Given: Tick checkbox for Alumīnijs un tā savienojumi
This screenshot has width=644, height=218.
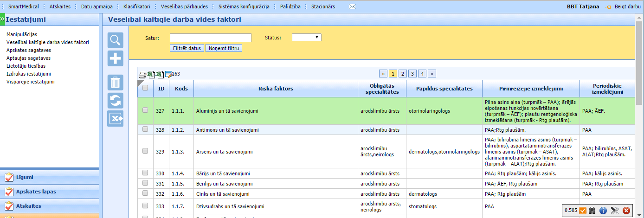Looking at the screenshot, I should coord(145,110).
